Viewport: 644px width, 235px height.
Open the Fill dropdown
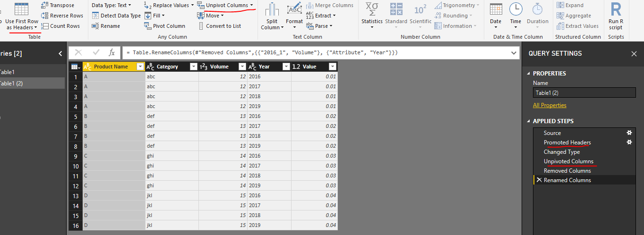click(155, 16)
